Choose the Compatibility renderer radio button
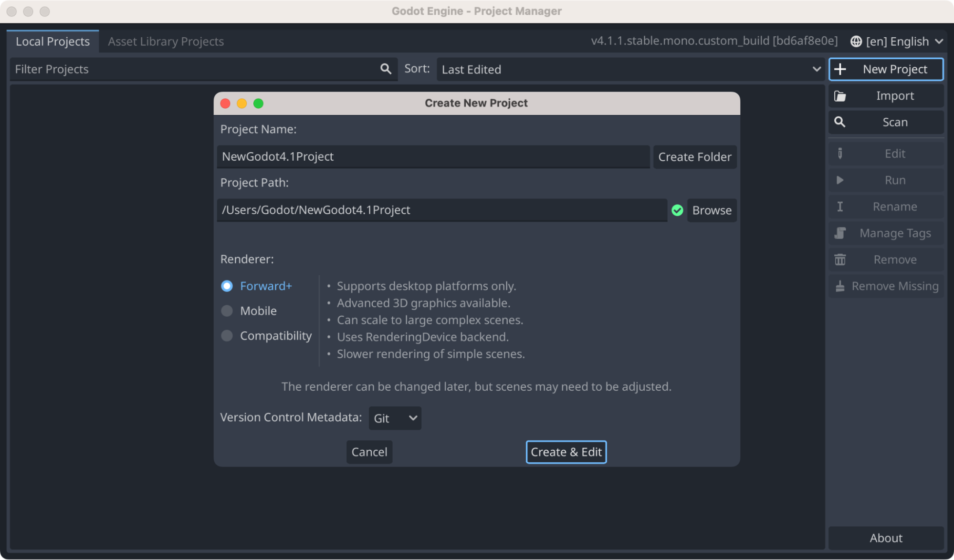The width and height of the screenshot is (954, 560). tap(227, 336)
